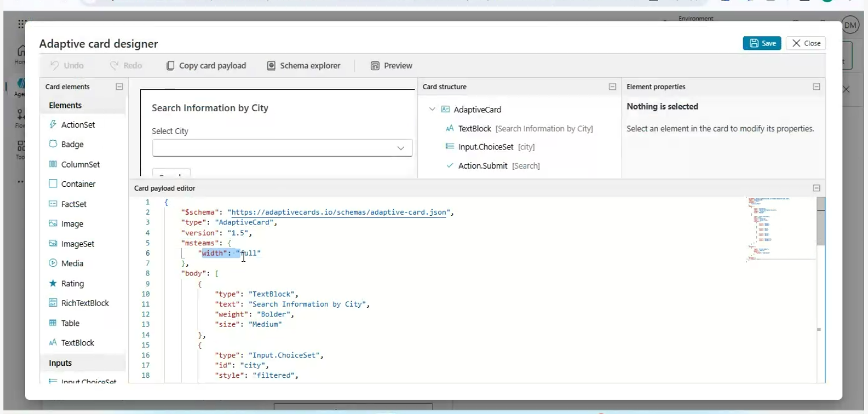868x414 pixels.
Task: Choose the Media element
Action: [x=72, y=264]
